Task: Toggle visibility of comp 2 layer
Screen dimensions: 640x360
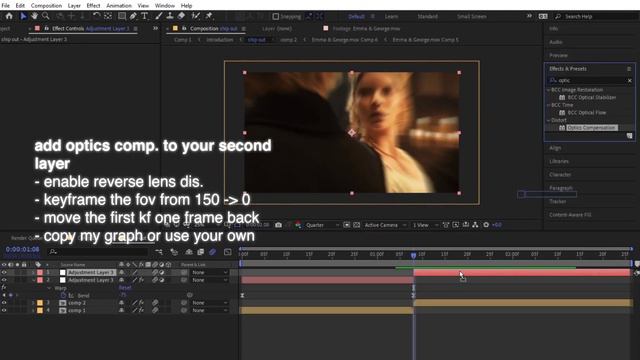Action: pyautogui.click(x=4, y=303)
